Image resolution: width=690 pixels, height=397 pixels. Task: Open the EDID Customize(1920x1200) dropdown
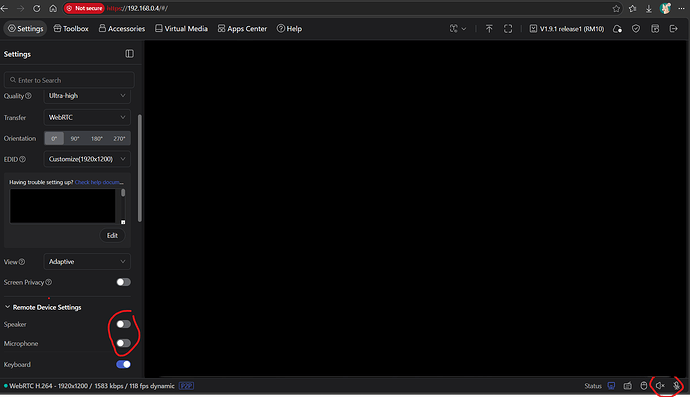pyautogui.click(x=87, y=159)
